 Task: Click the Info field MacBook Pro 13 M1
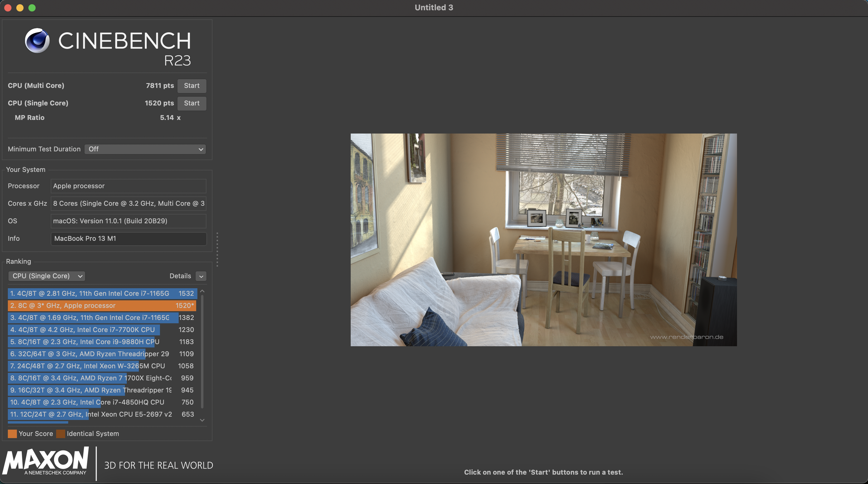click(x=128, y=238)
